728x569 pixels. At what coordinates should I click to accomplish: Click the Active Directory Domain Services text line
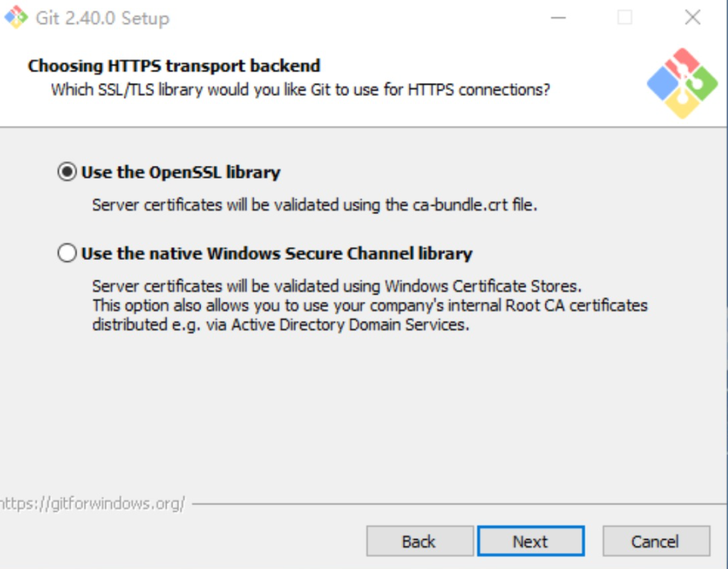281,325
